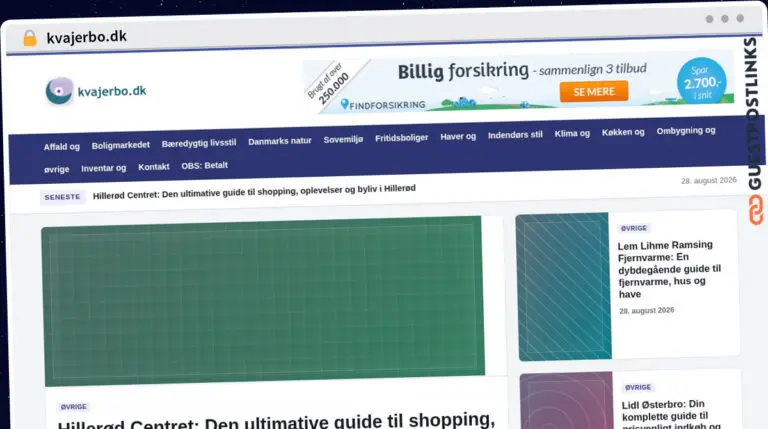Click the Spar 2.700 blue circle badge
Image resolution: width=768 pixels, height=429 pixels.
[701, 81]
